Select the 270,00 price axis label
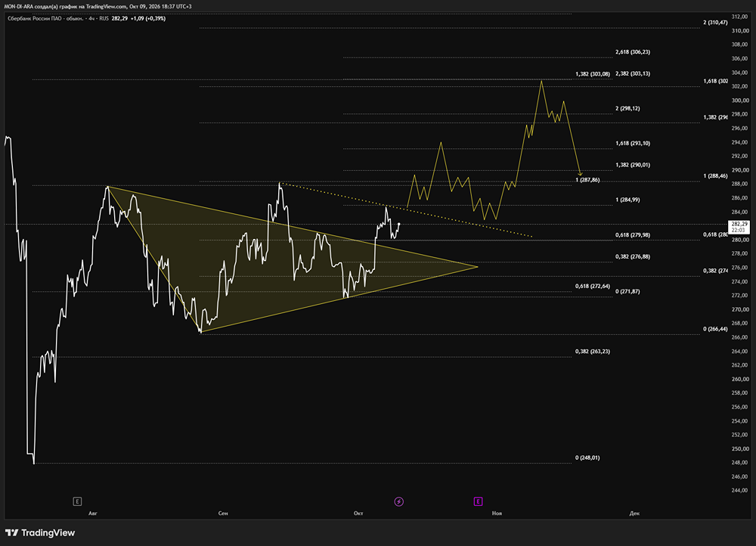This screenshot has width=756, height=546. pyautogui.click(x=739, y=309)
